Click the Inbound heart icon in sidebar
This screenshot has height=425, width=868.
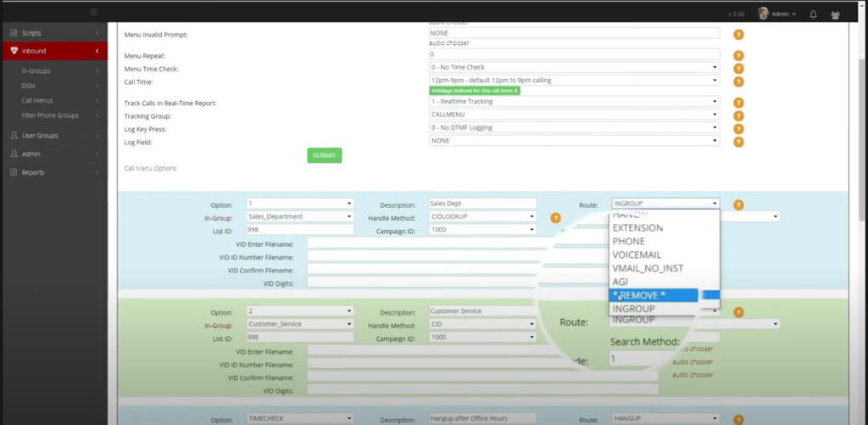click(14, 51)
